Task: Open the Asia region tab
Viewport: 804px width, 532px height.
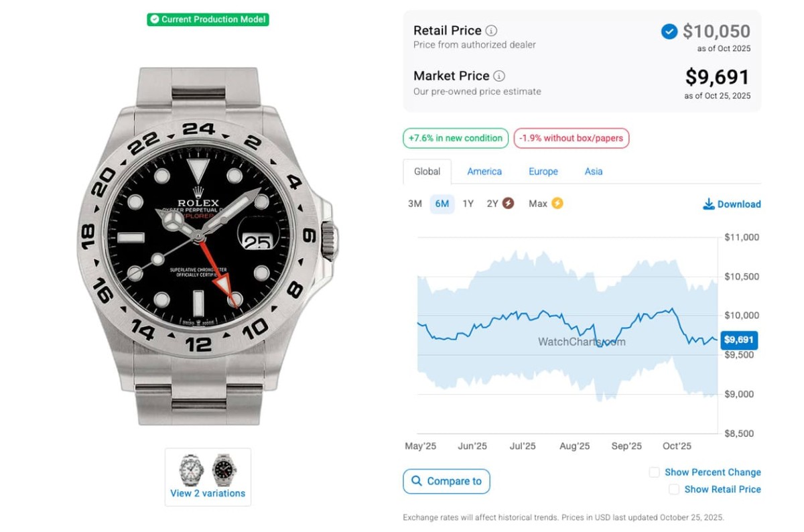Action: point(594,172)
